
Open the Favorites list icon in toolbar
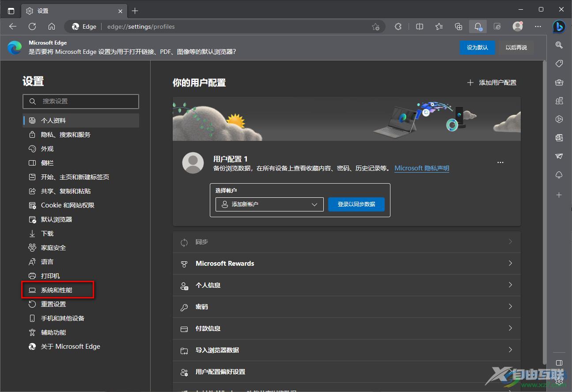439,26
